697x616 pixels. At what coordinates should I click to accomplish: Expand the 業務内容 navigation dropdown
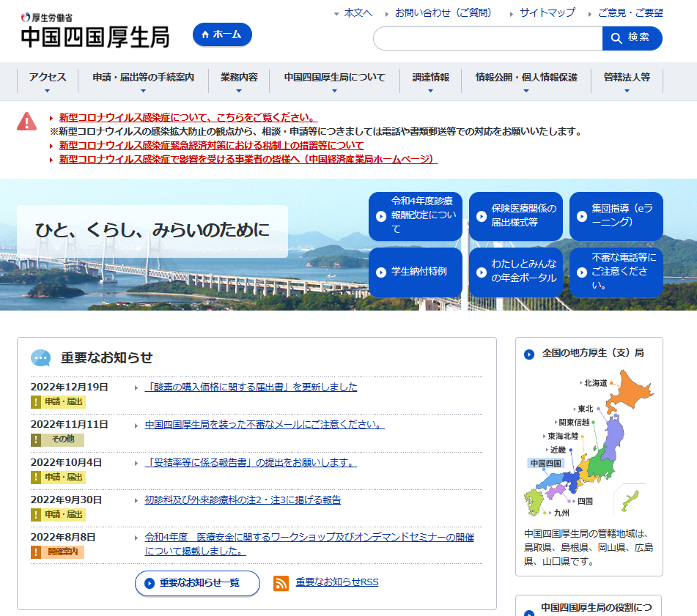(237, 79)
